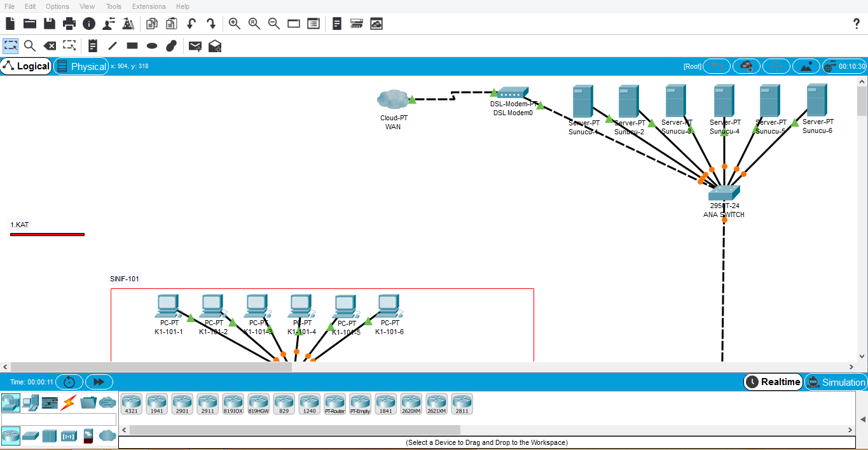This screenshot has width=868, height=450.
Task: Choose the Place Note tool
Action: tap(93, 46)
